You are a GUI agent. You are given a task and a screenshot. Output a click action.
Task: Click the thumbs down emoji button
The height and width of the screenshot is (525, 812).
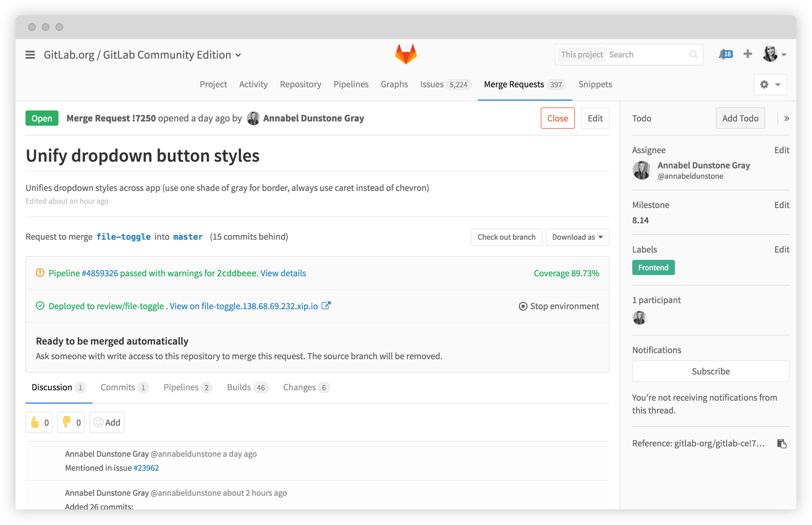[x=71, y=423]
